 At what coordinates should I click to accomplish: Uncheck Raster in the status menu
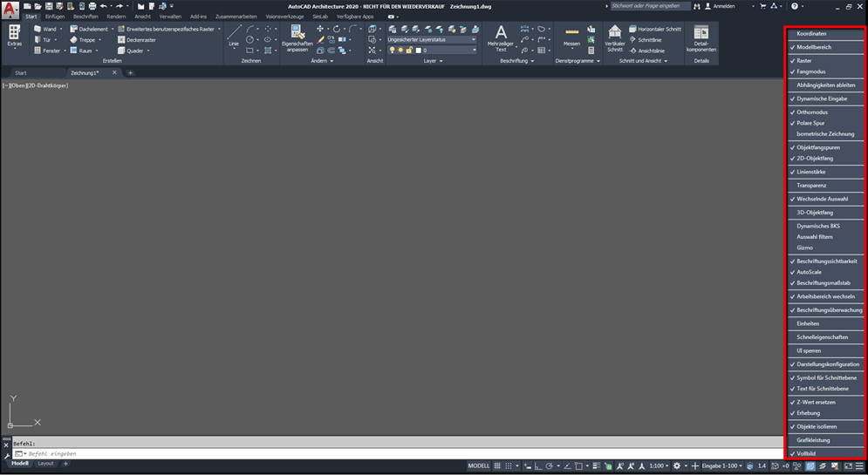click(803, 61)
